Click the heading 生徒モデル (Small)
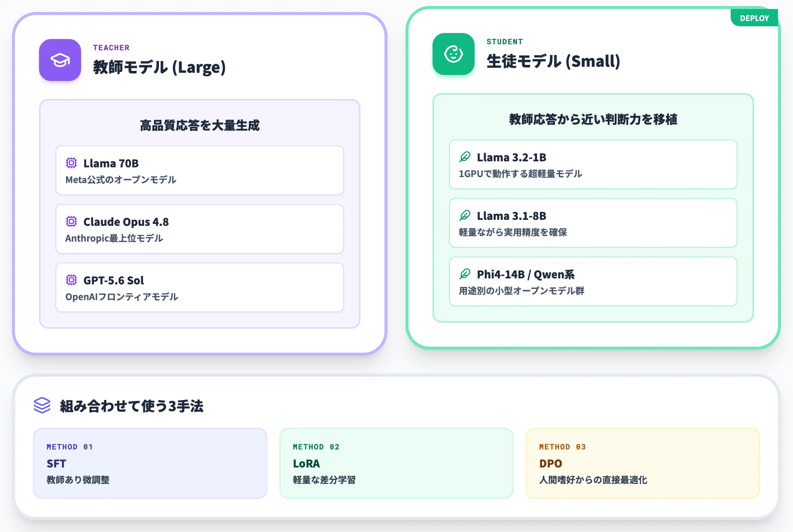The image size is (793, 532). coord(553,61)
